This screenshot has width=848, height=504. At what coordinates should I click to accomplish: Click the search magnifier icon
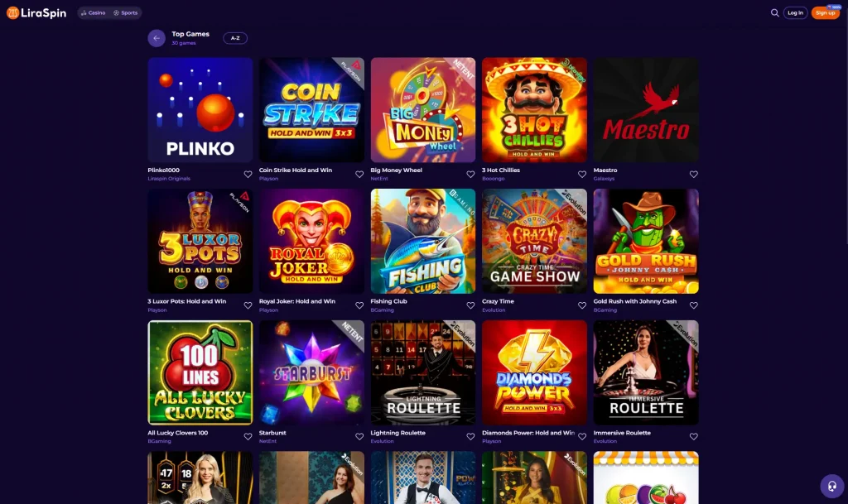click(x=774, y=13)
